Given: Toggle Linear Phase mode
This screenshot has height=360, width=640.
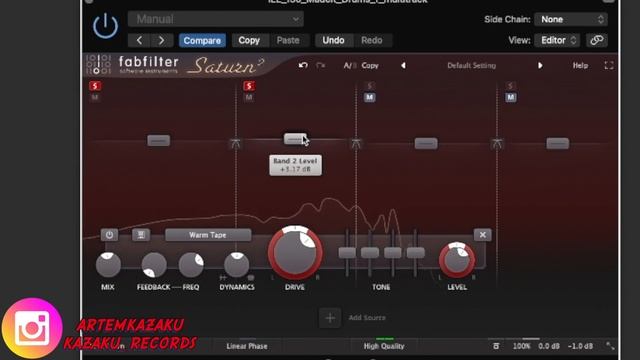Looking at the screenshot, I should click(247, 346).
